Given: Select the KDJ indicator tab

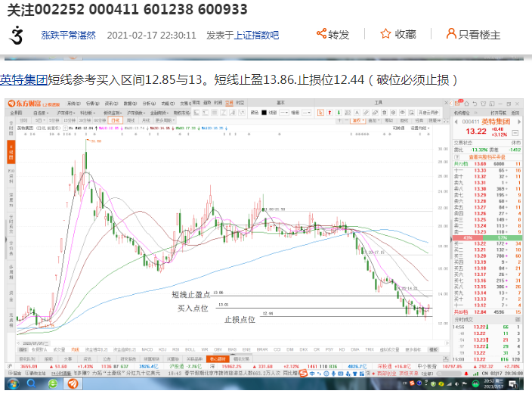Looking at the screenshot, I should coord(162,349).
